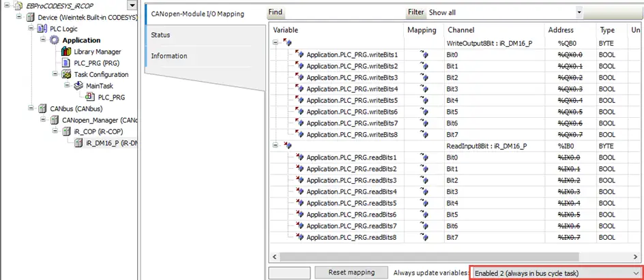This screenshot has width=644, height=280.
Task: Collapse the CANopen_Manager tree node
Action: click(43, 120)
